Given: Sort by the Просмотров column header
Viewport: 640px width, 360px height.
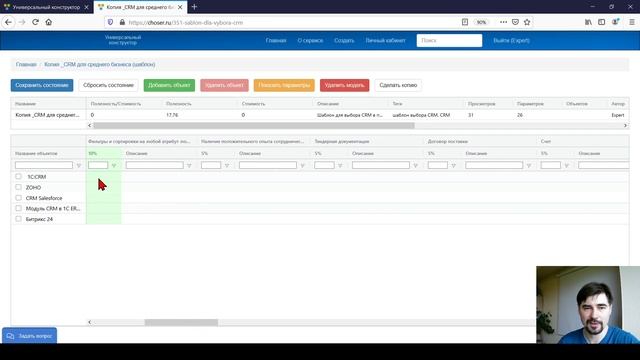Looking at the screenshot, I should [x=482, y=104].
